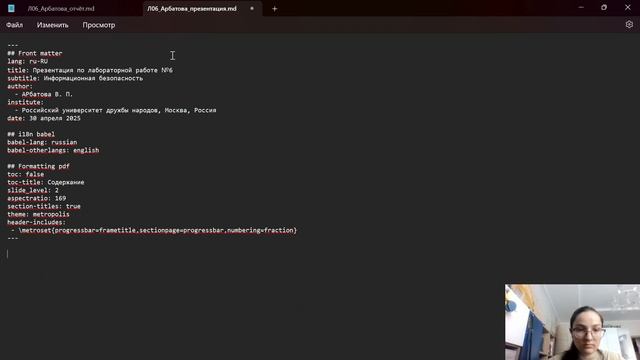
Task: Click the 'date: 30 апреля 2025' line
Action: [x=44, y=118]
